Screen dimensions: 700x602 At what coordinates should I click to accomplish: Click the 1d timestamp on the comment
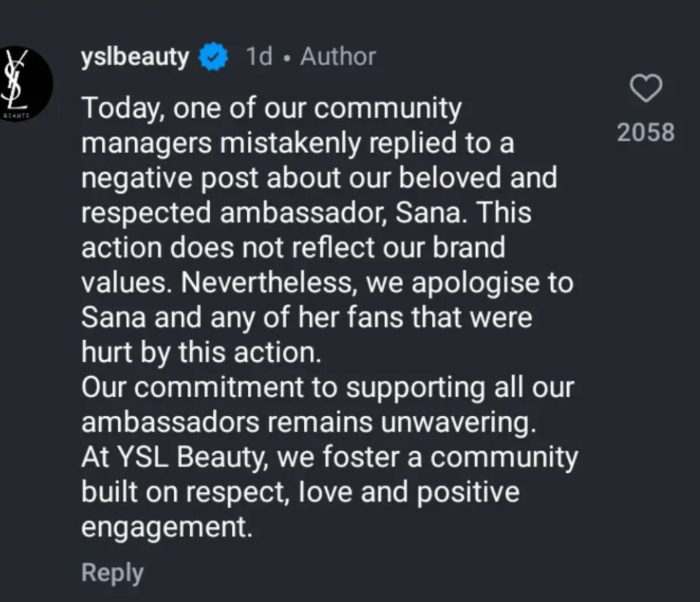tap(259, 56)
